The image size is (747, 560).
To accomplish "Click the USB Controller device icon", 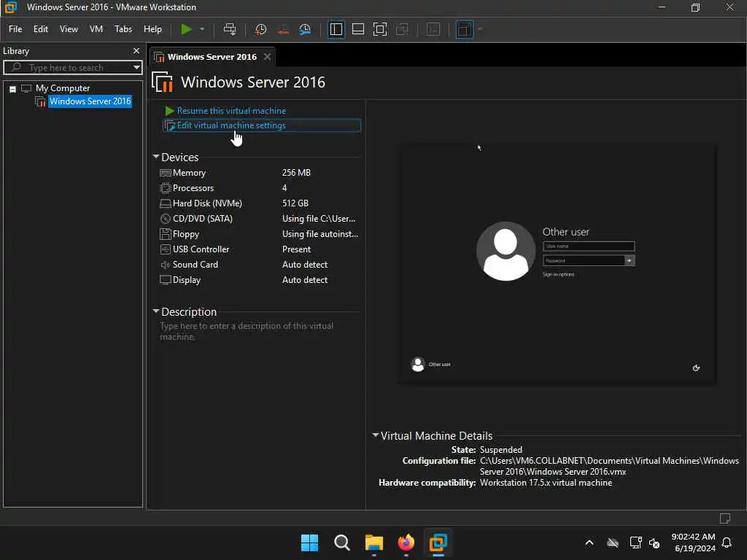I will click(x=166, y=249).
